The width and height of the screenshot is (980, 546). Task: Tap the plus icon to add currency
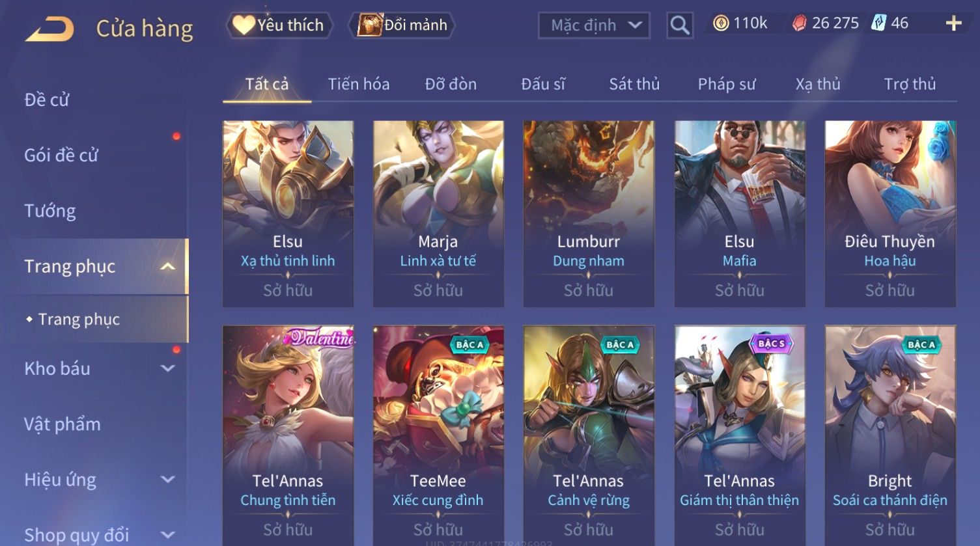(x=953, y=23)
